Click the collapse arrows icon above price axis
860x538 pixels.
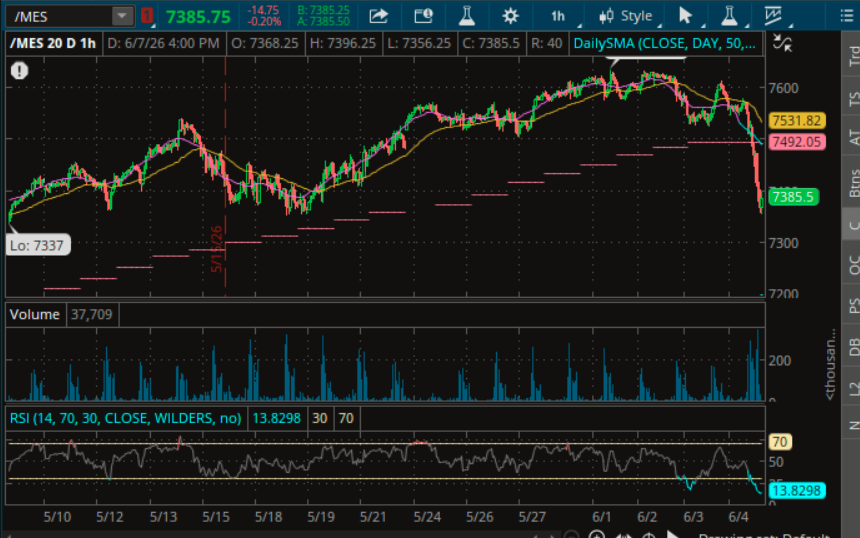783,43
